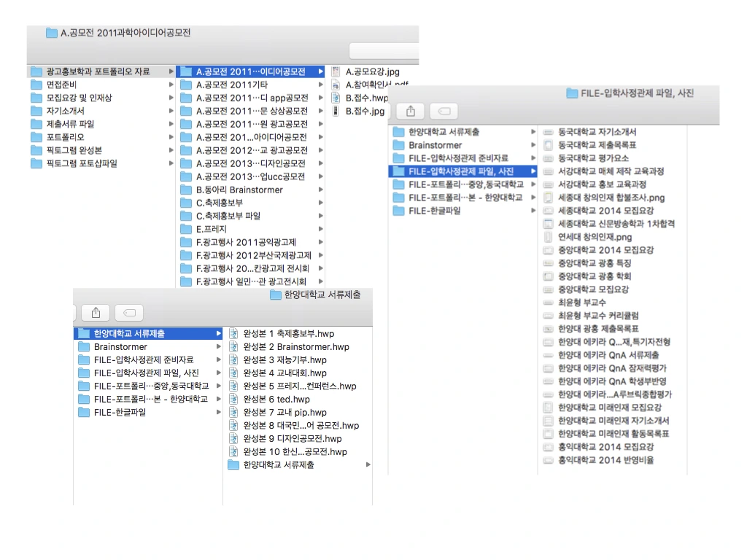Screen dimensions: 747x560
Task: Select the file 완성본 2 Brainstormer.hwp
Action: [x=298, y=346]
